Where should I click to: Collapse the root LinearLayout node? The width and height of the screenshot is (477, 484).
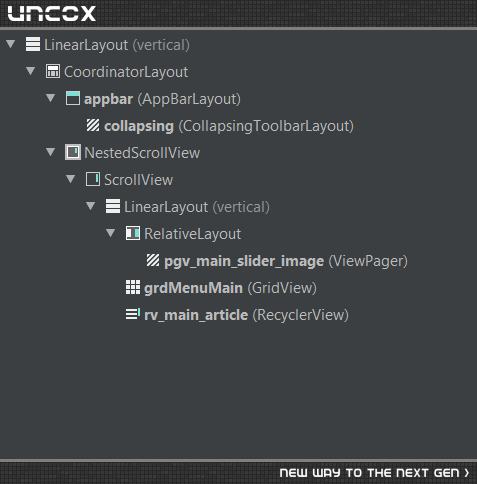(11, 44)
